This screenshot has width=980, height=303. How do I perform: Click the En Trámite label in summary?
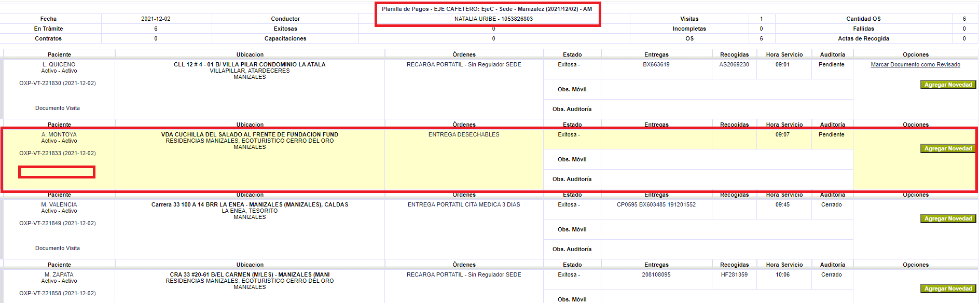coord(48,29)
